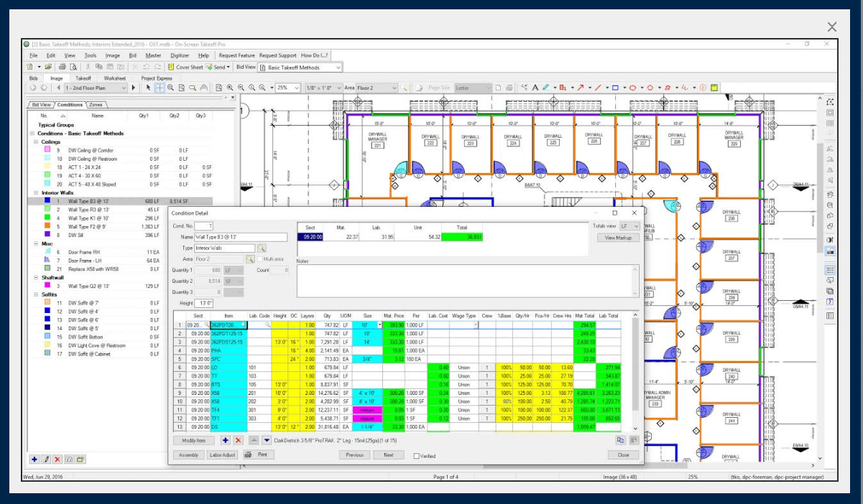The image size is (863, 504).
Task: Toggle the Multi-area checkbox
Action: click(x=260, y=258)
